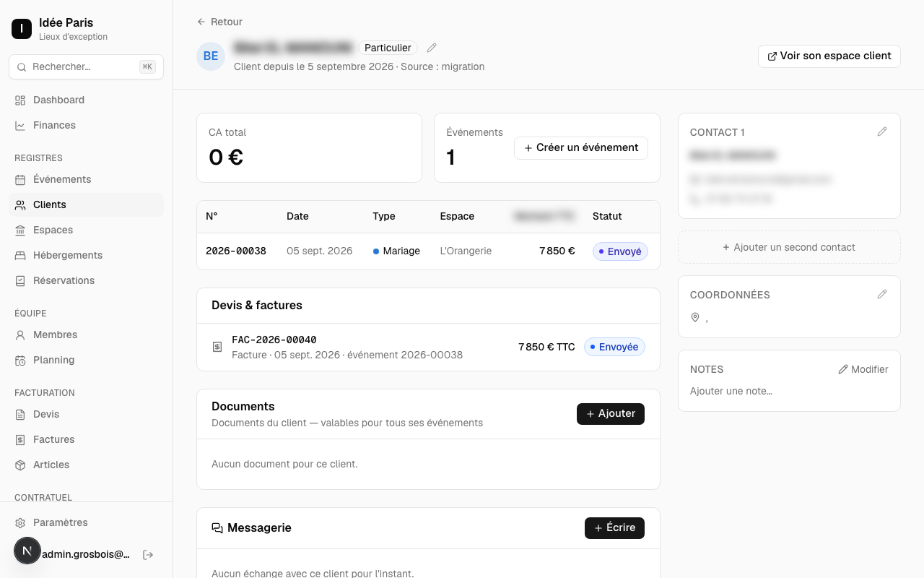Edit Contact 1 with the pencil icon
The image size is (924, 578).
pyautogui.click(x=882, y=131)
